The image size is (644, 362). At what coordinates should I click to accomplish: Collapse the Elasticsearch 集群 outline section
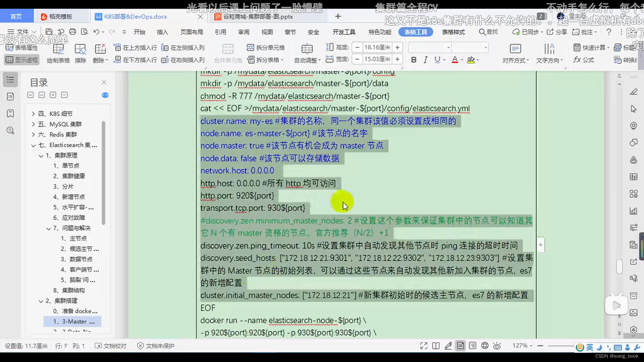point(33,145)
